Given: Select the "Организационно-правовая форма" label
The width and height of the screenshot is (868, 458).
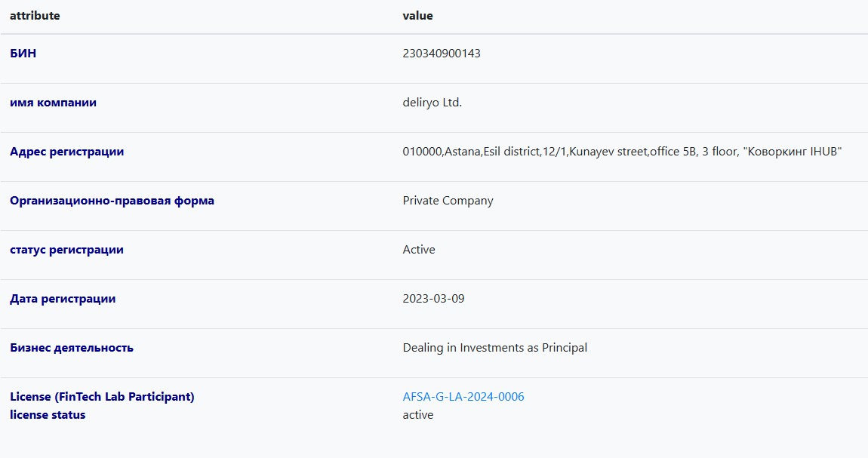Looking at the screenshot, I should [112, 201].
